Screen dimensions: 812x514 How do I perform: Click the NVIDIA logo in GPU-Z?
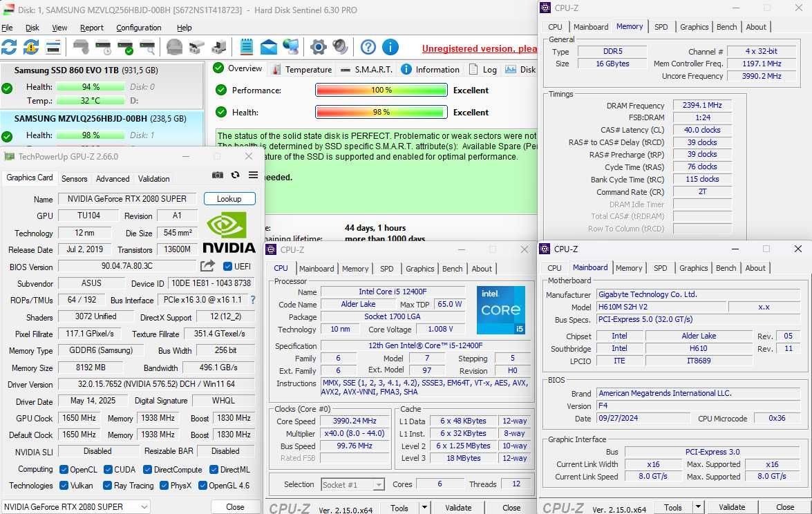tap(228, 232)
